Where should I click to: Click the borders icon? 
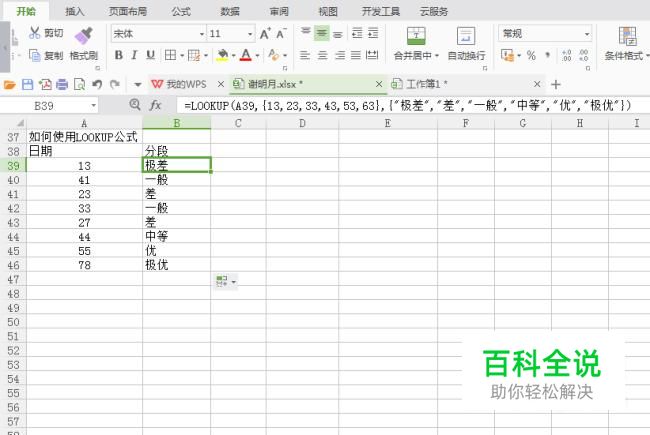(170, 55)
